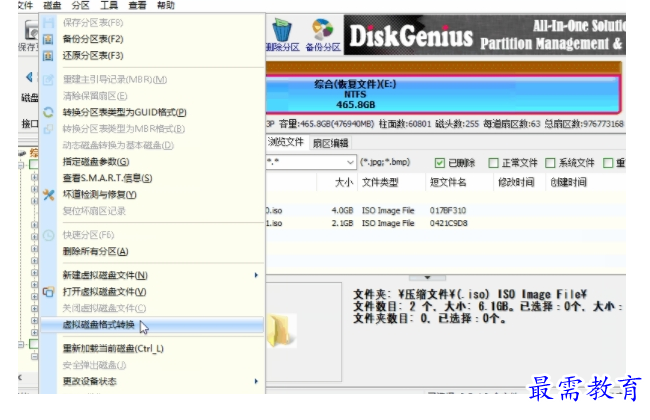The width and height of the screenshot is (650, 420).
Task: Click the 备份分区 toolbar icon
Action: pos(322,30)
